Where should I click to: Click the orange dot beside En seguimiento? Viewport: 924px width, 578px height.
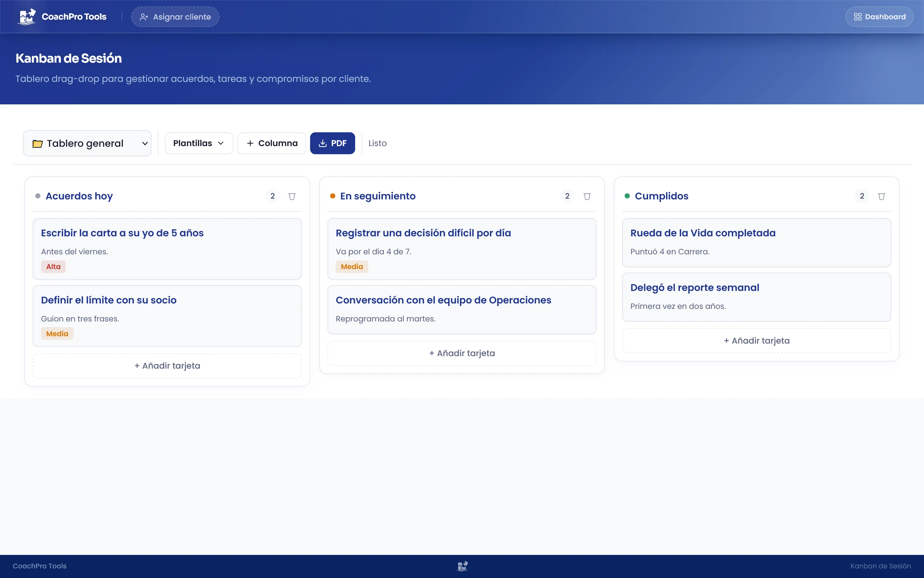[x=333, y=196]
